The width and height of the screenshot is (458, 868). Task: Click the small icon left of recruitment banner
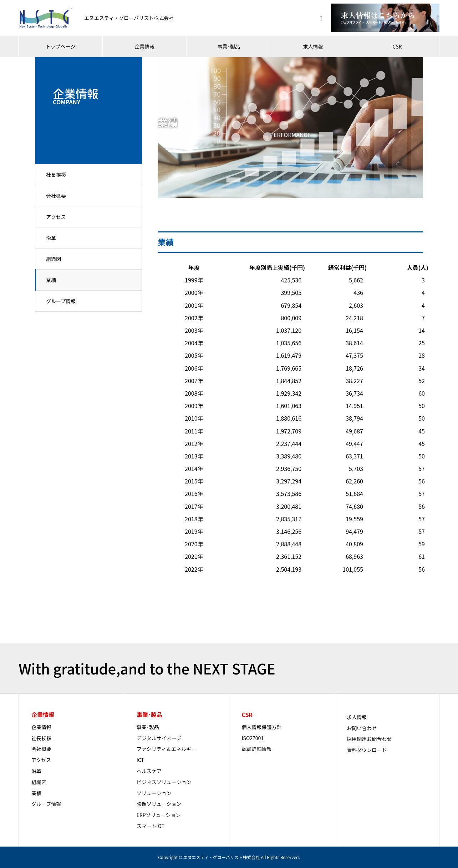click(x=321, y=19)
